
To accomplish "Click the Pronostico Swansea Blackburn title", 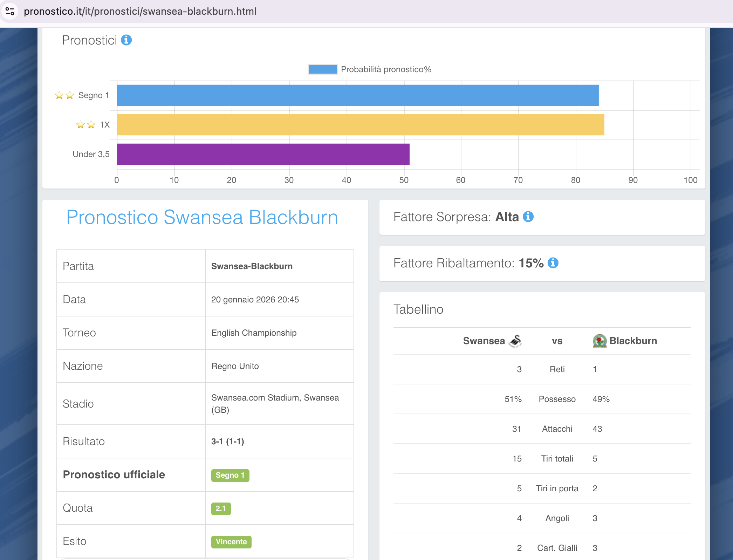I will point(202,217).
